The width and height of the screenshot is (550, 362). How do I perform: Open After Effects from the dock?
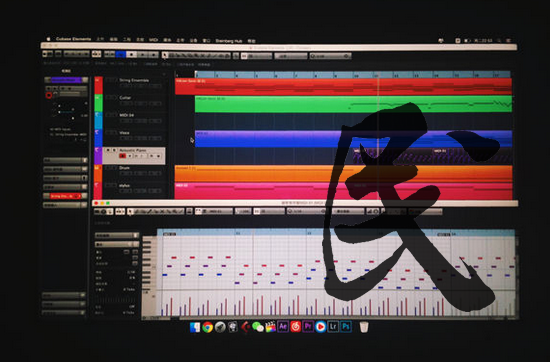(283, 327)
